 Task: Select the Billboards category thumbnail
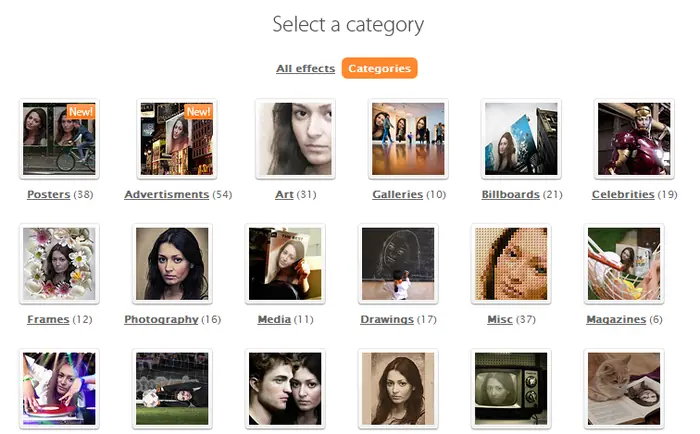521,139
